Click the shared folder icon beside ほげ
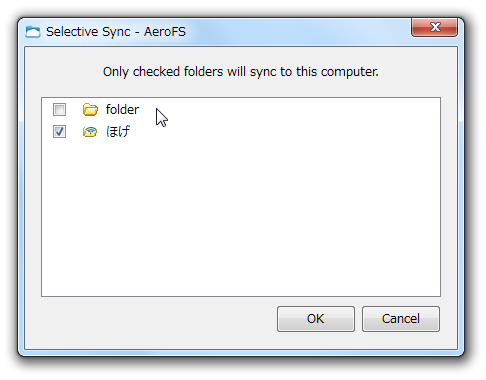The image size is (486, 380). point(90,132)
